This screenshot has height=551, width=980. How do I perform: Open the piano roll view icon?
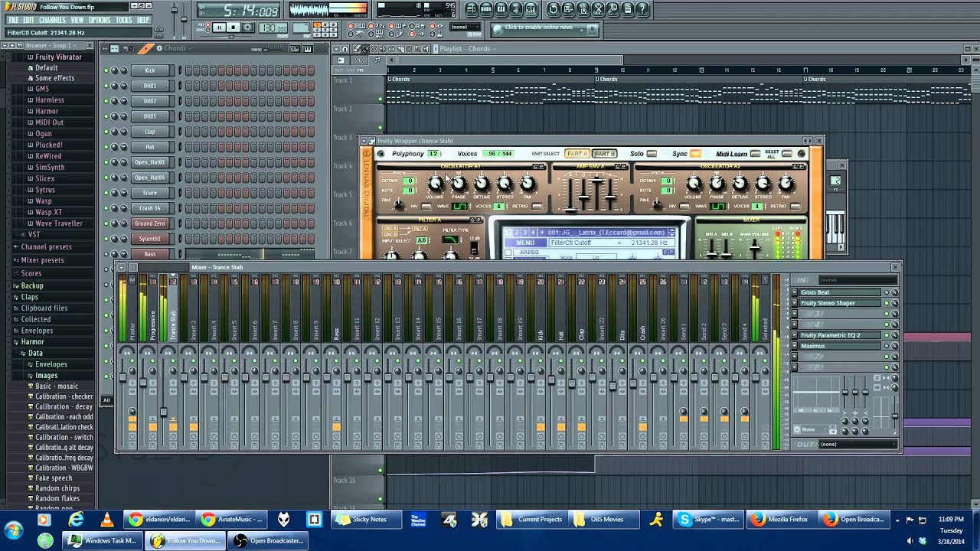tap(501, 9)
